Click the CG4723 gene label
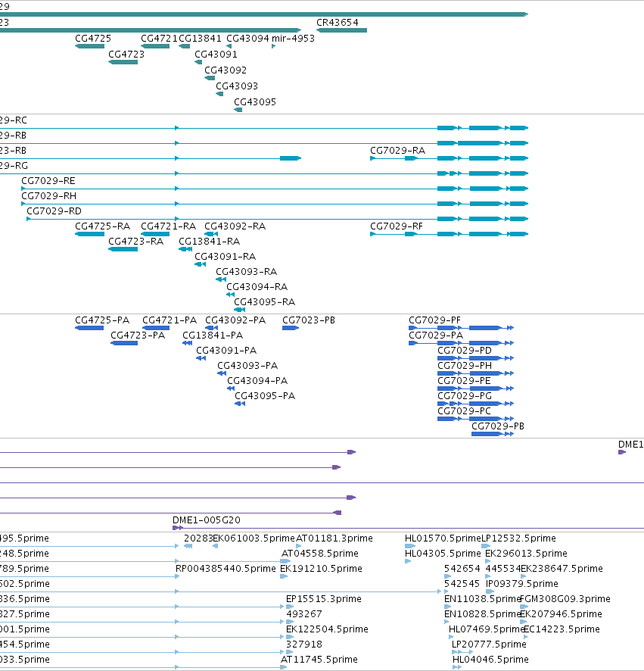 [x=126, y=55]
